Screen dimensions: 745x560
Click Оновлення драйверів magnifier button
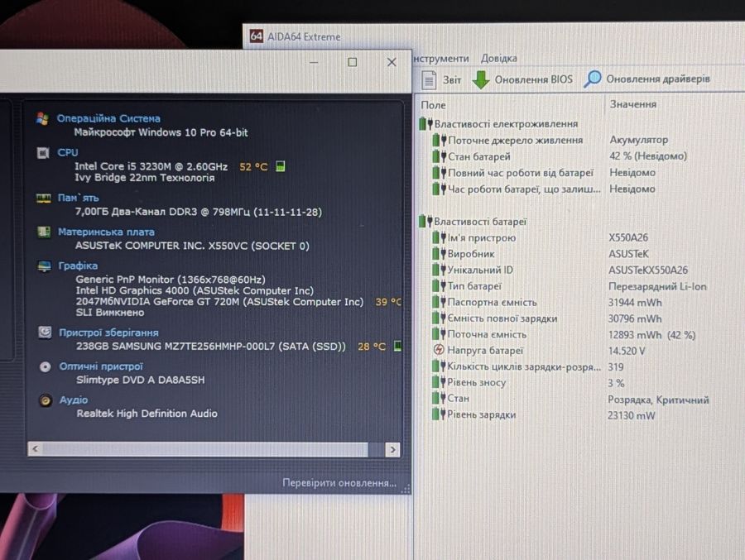point(646,79)
